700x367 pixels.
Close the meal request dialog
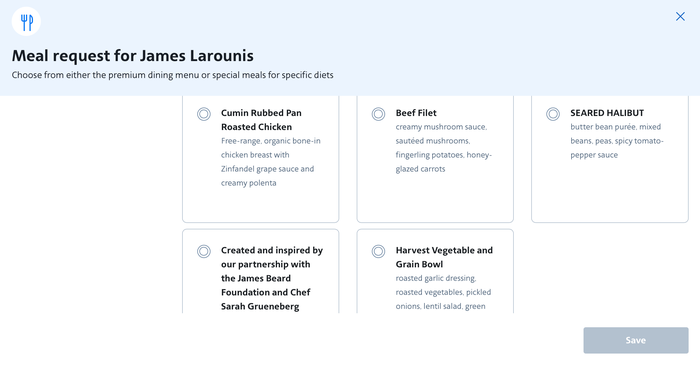point(680,17)
